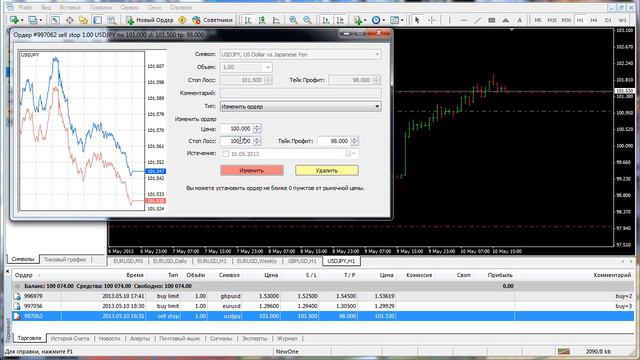Select order 996979 gbpusd row
Image resolution: width=640 pixels, height=360 pixels.
(x=322, y=296)
